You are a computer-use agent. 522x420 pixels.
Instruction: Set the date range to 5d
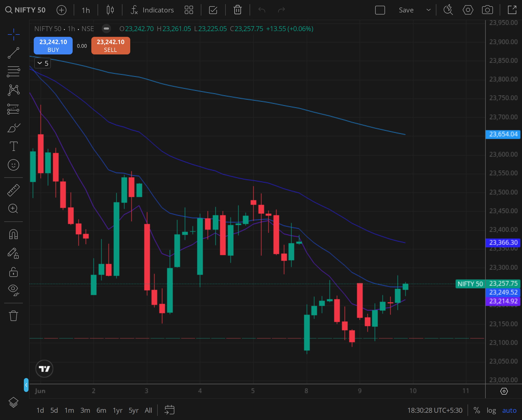click(54, 410)
